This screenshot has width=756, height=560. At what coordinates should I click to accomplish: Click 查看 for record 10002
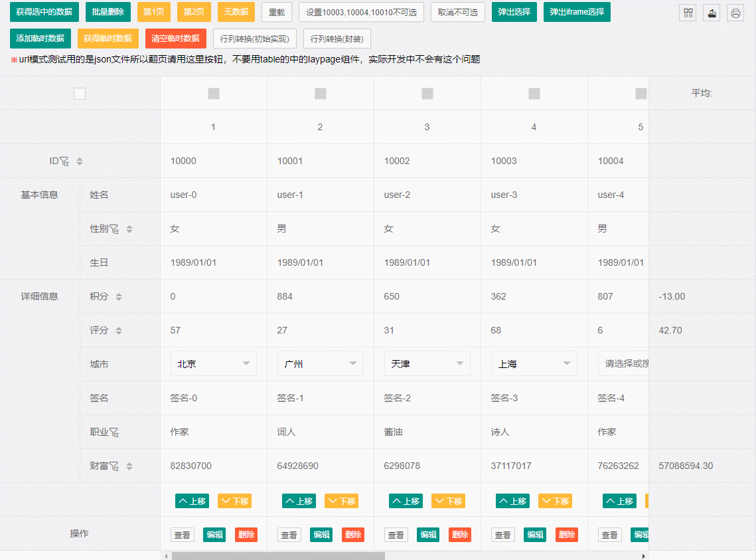click(396, 535)
